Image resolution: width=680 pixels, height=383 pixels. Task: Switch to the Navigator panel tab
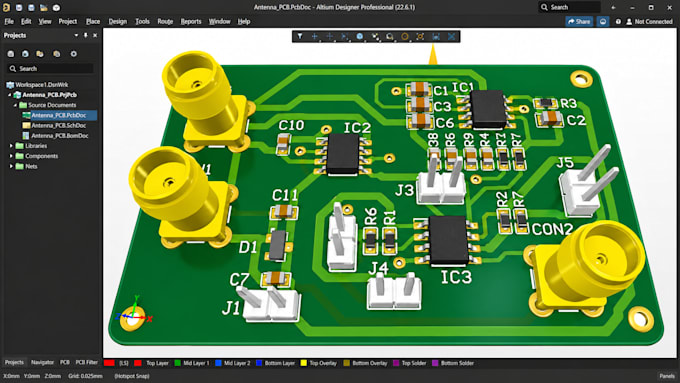coord(42,362)
